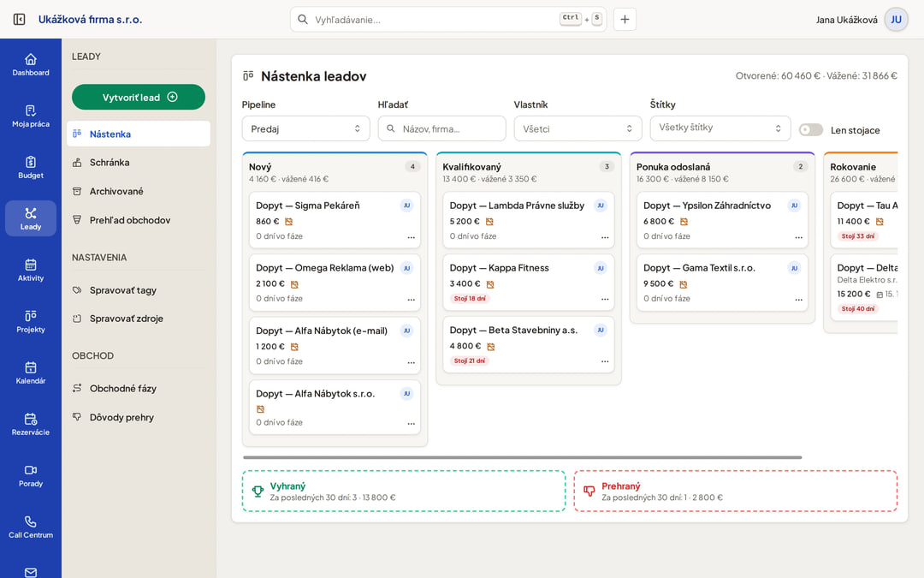Open the Pipeline dropdown showing Predaj
924x578 pixels.
tap(305, 128)
